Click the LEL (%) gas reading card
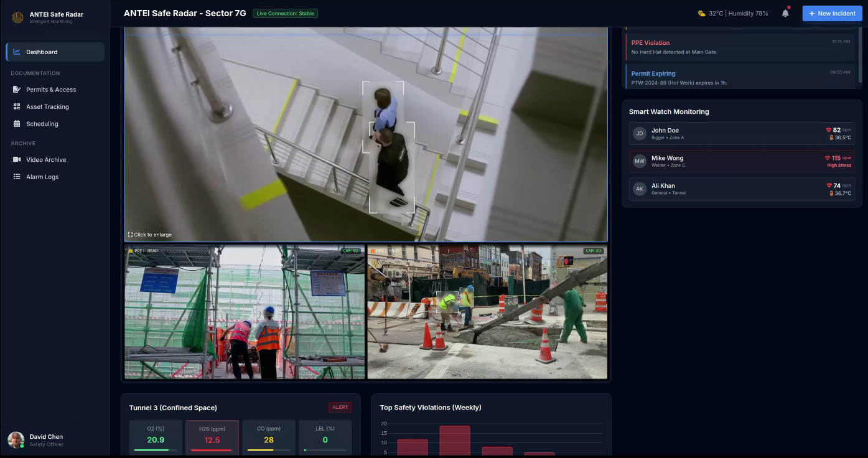 click(x=325, y=437)
